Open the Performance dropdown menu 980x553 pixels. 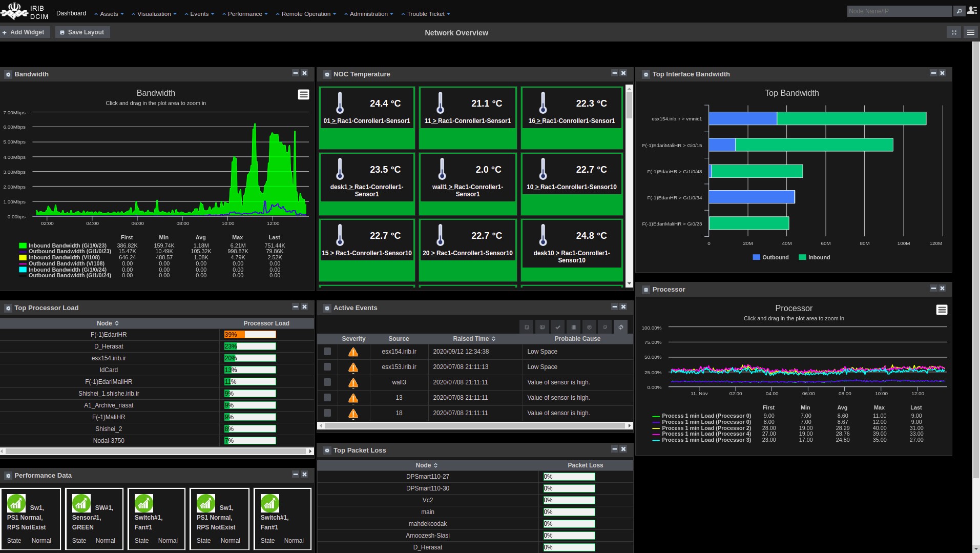(245, 14)
